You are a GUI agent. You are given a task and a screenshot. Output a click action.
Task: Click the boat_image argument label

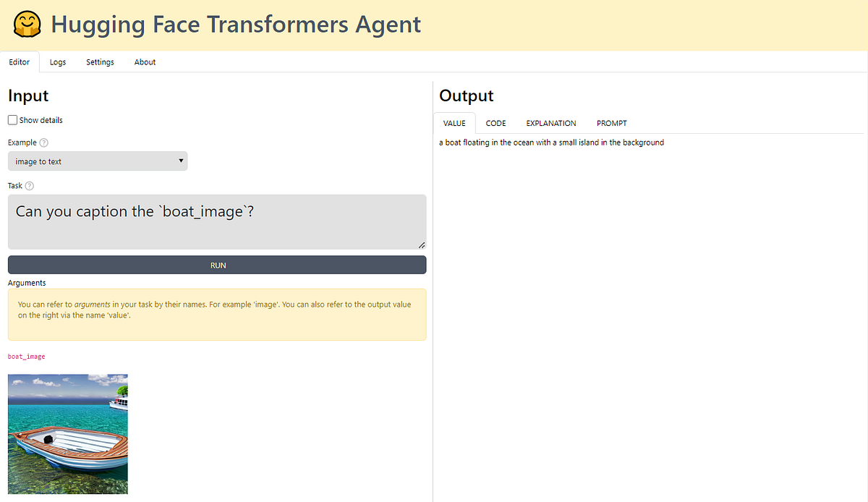[x=26, y=356]
